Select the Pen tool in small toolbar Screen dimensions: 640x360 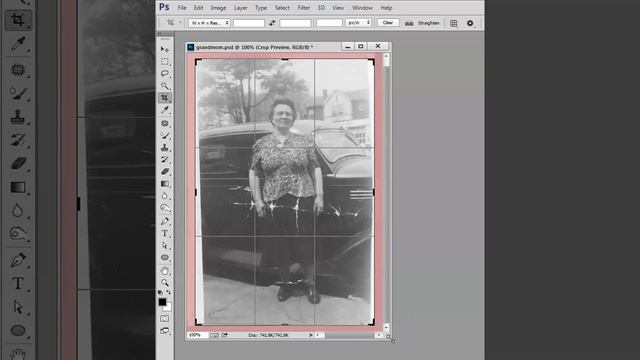[x=164, y=221]
